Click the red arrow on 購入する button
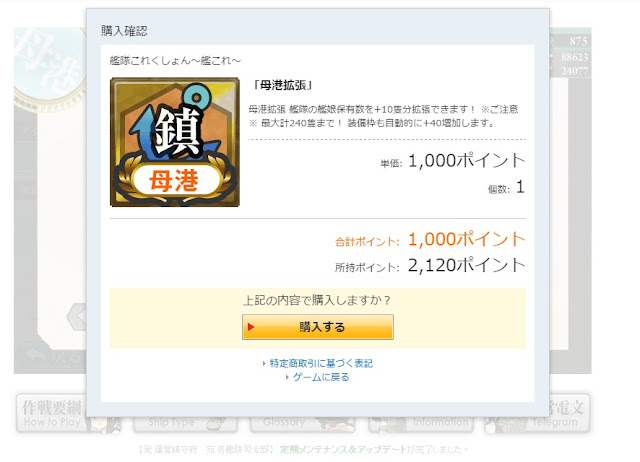Image resolution: width=640 pixels, height=462 pixels. [251, 327]
